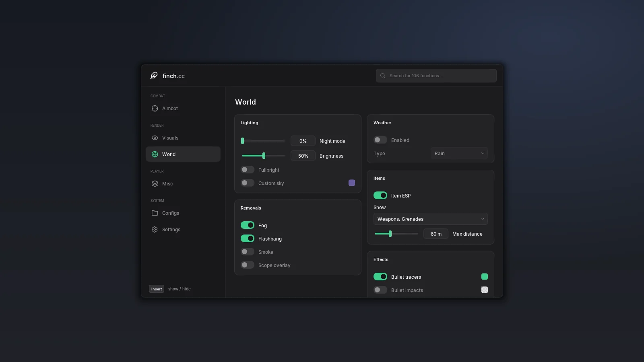Open the green Bullet tracers color swatch
The height and width of the screenshot is (362, 644).
[485, 277]
